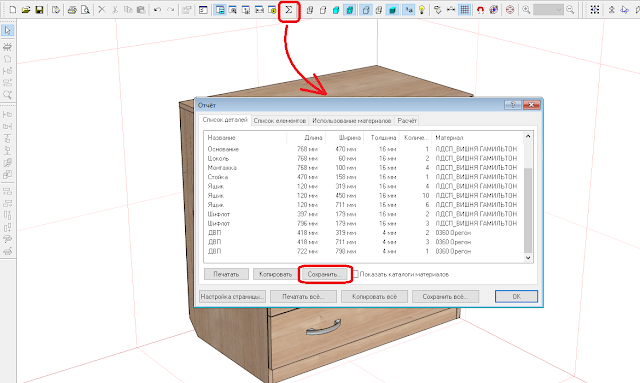
Task: Click the Копировать всё button
Action: [374, 296]
